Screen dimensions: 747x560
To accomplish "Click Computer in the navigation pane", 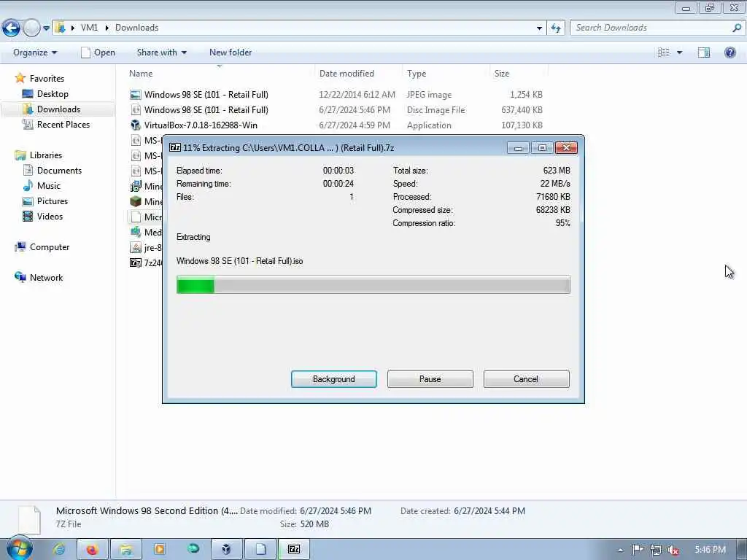I will (x=50, y=247).
